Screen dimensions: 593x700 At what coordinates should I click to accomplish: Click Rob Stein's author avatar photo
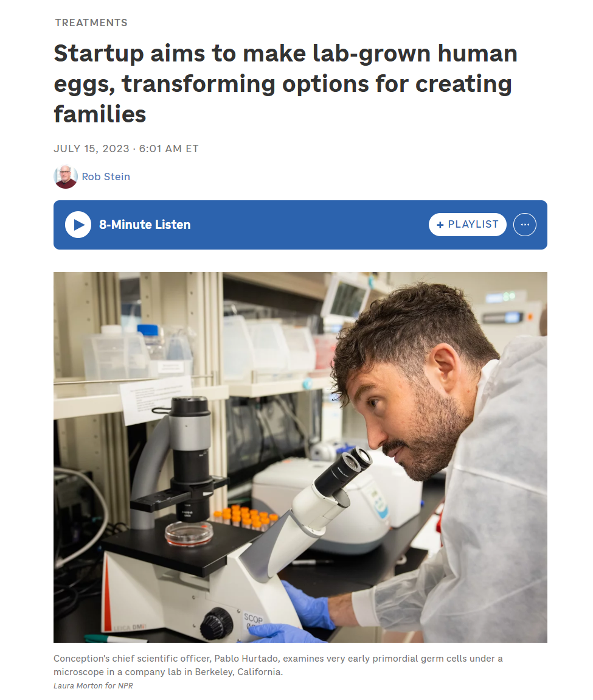tap(66, 177)
